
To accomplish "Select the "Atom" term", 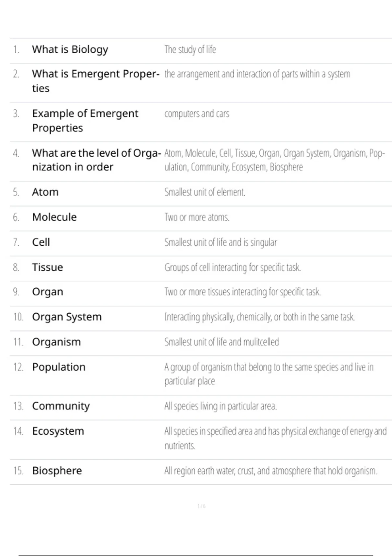I will [45, 192].
